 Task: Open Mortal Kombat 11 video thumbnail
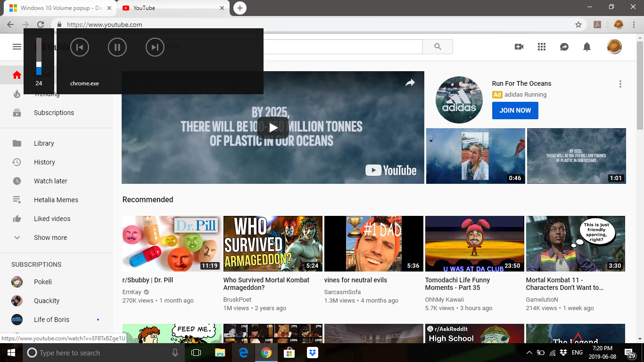point(576,244)
